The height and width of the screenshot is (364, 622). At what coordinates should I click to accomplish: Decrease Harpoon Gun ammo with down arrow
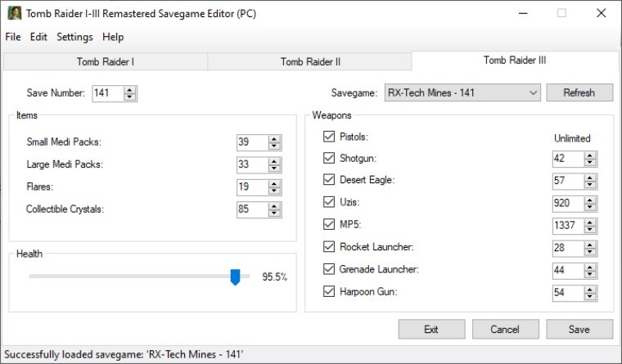tap(590, 297)
